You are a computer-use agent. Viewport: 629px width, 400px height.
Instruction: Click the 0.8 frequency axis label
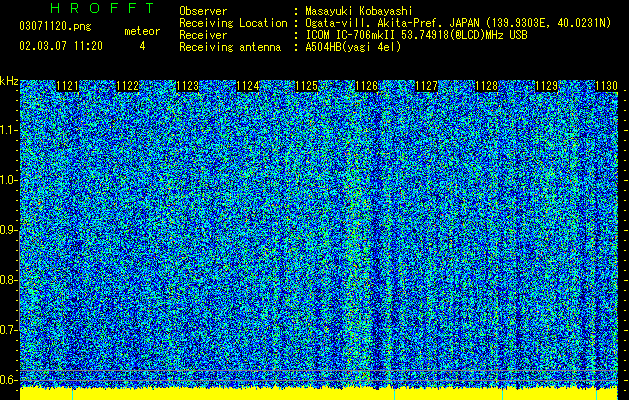tap(8, 280)
